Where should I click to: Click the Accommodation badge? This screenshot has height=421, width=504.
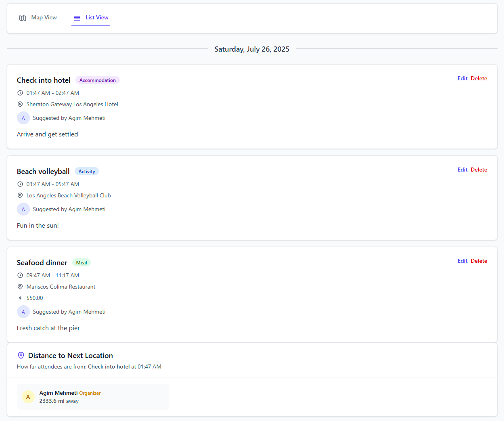(x=98, y=80)
